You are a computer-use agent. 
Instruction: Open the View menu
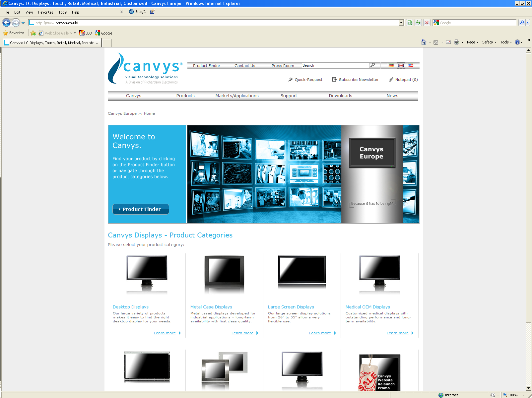29,12
